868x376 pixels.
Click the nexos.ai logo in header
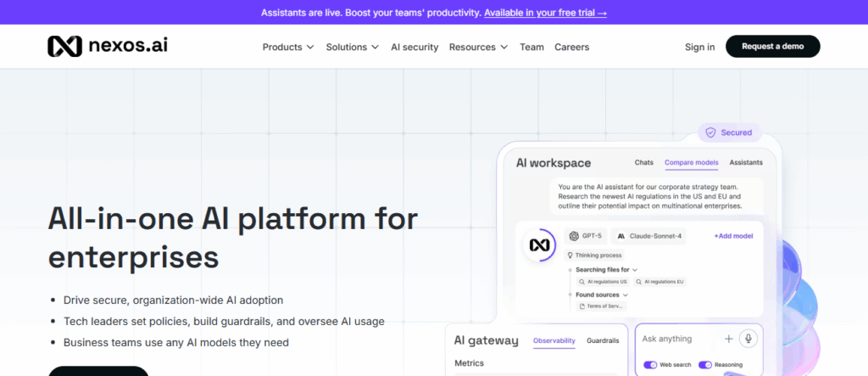point(107,46)
